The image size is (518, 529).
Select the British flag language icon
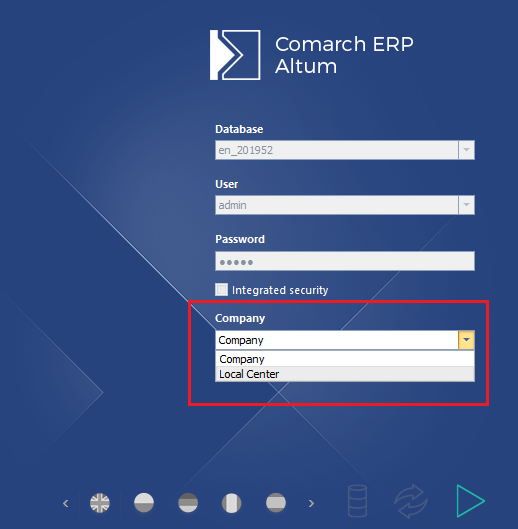(x=100, y=503)
